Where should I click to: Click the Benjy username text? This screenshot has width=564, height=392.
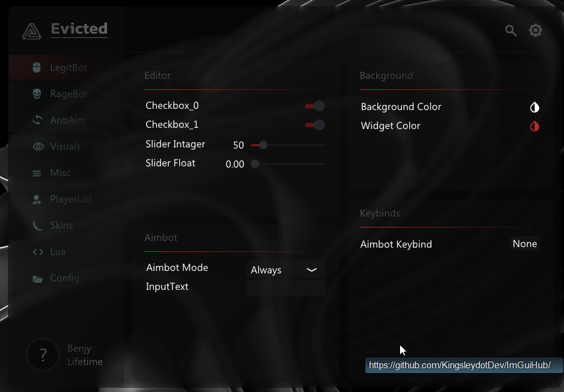coord(80,349)
